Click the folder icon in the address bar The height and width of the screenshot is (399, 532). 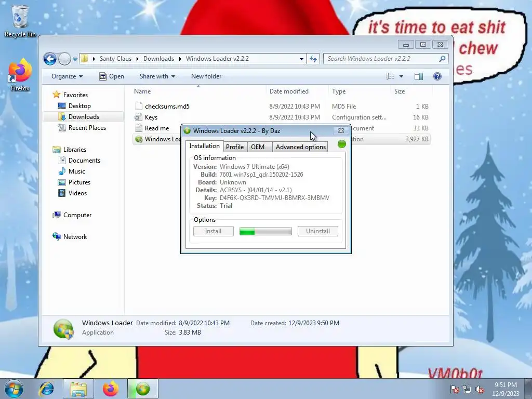point(84,59)
